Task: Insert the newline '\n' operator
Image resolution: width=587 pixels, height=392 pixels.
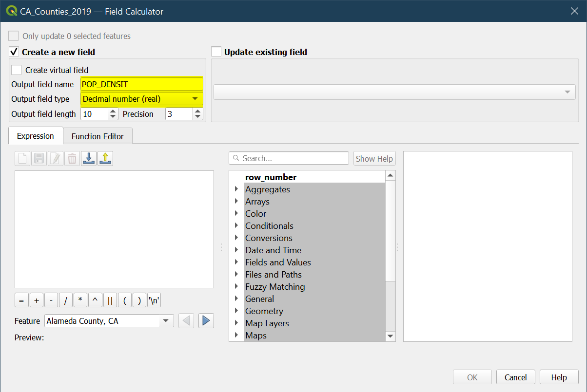Action: click(x=154, y=300)
